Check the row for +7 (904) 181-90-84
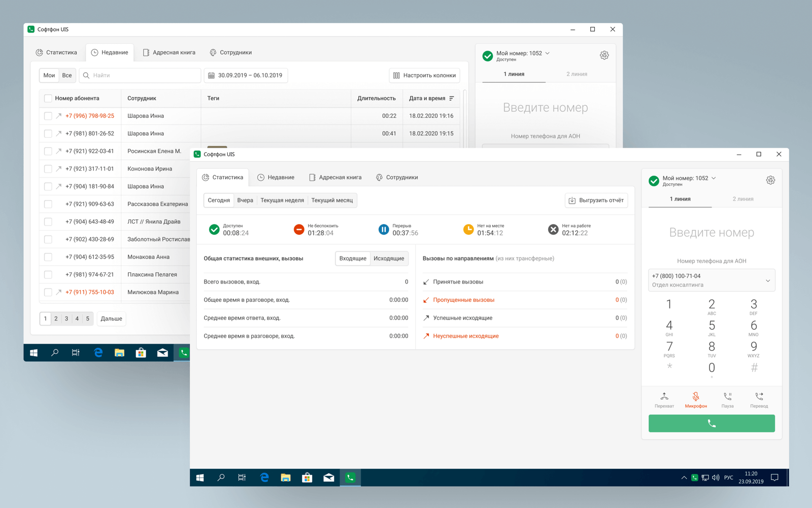The height and width of the screenshot is (508, 812). point(48,186)
